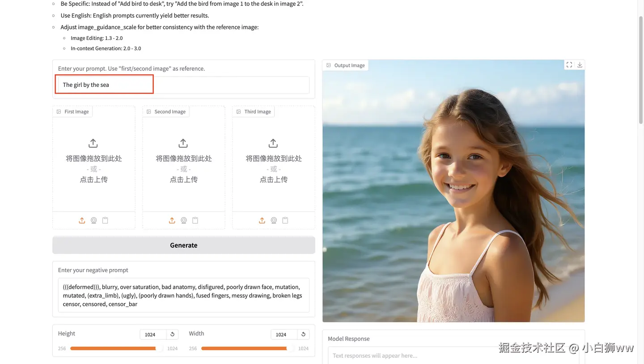644x364 pixels.
Task: Click the Model Response text box
Action: click(453, 355)
